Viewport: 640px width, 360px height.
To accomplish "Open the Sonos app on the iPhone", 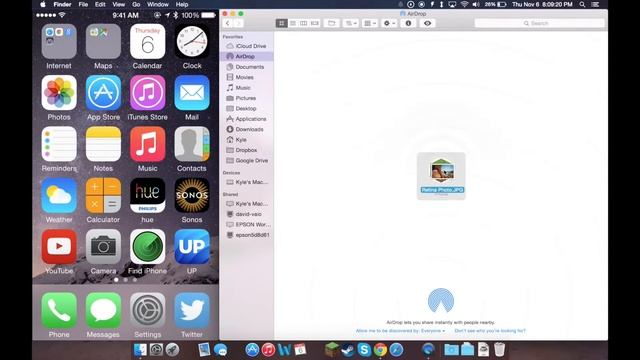I will [x=192, y=196].
